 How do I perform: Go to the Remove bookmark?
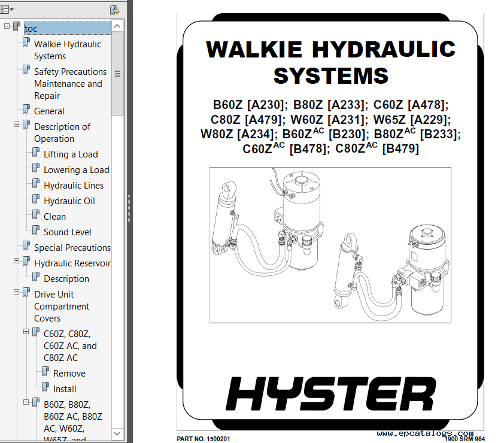click(69, 374)
